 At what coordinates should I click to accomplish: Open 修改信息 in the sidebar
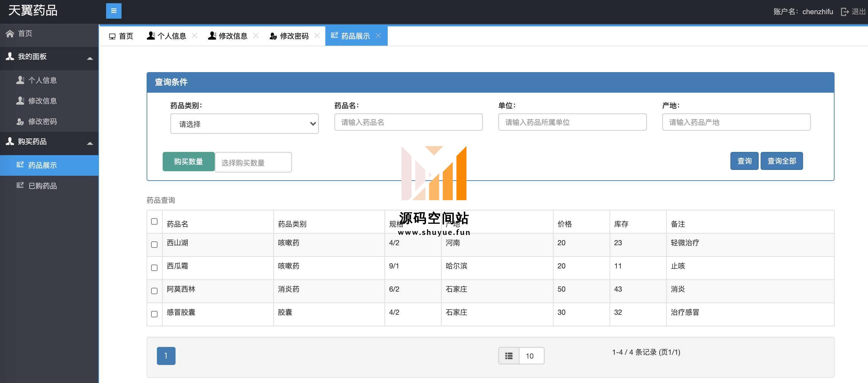click(x=49, y=100)
